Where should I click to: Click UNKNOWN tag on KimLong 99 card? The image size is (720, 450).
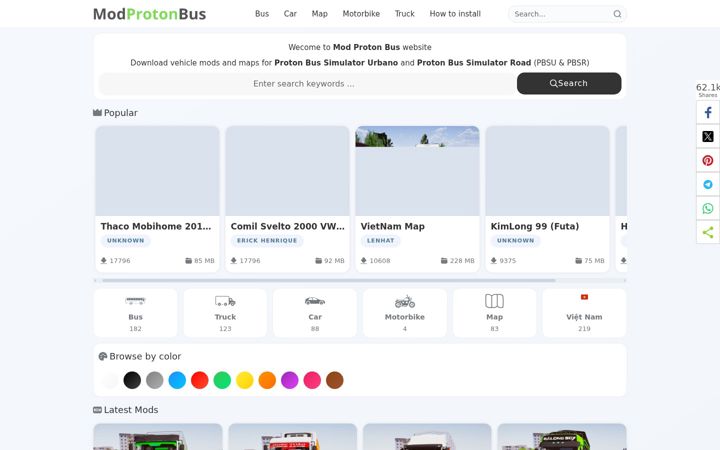click(516, 241)
